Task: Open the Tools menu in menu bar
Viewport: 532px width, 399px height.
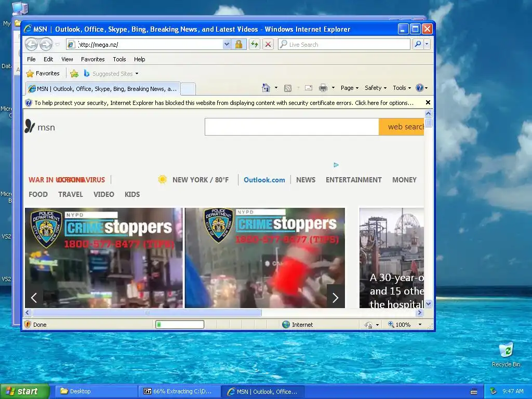Action: click(119, 59)
